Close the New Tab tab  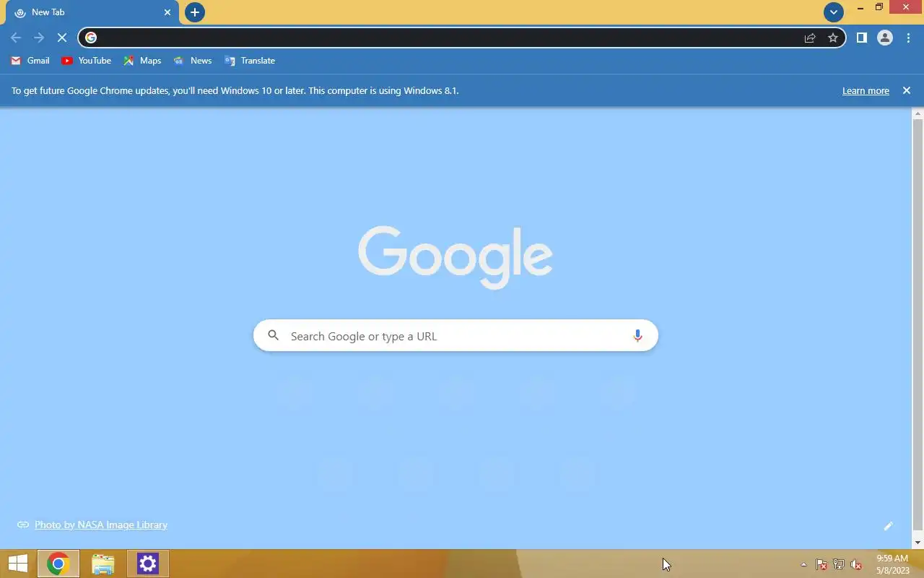[x=167, y=12]
